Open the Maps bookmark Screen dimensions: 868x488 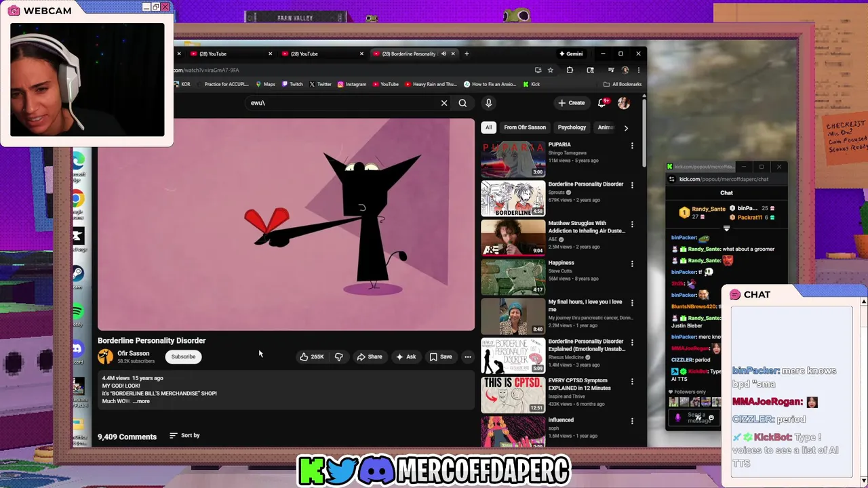[x=265, y=84]
